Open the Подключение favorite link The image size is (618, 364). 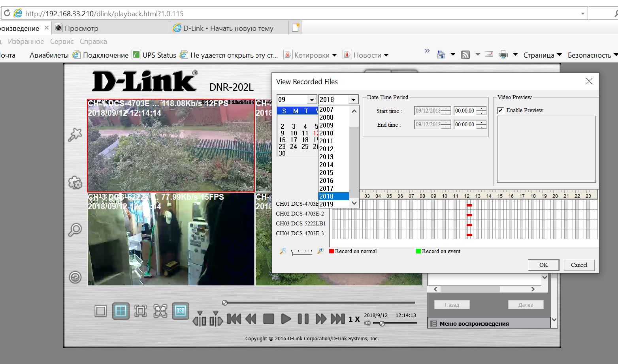tap(101, 55)
